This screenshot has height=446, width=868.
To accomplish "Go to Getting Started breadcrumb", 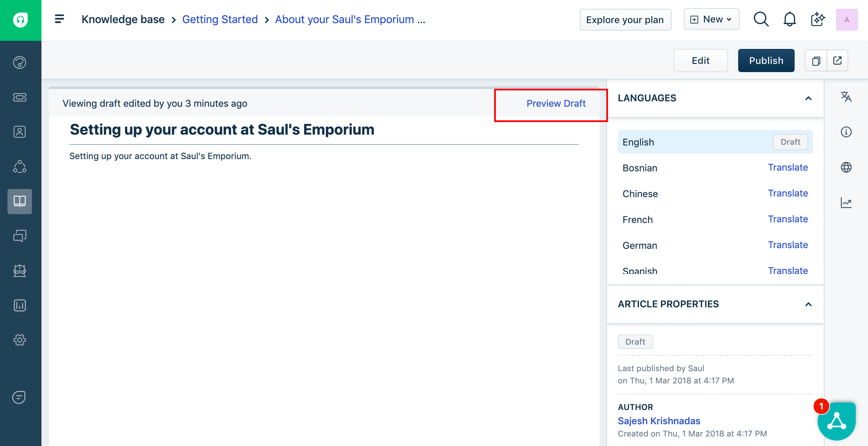I will [x=220, y=19].
